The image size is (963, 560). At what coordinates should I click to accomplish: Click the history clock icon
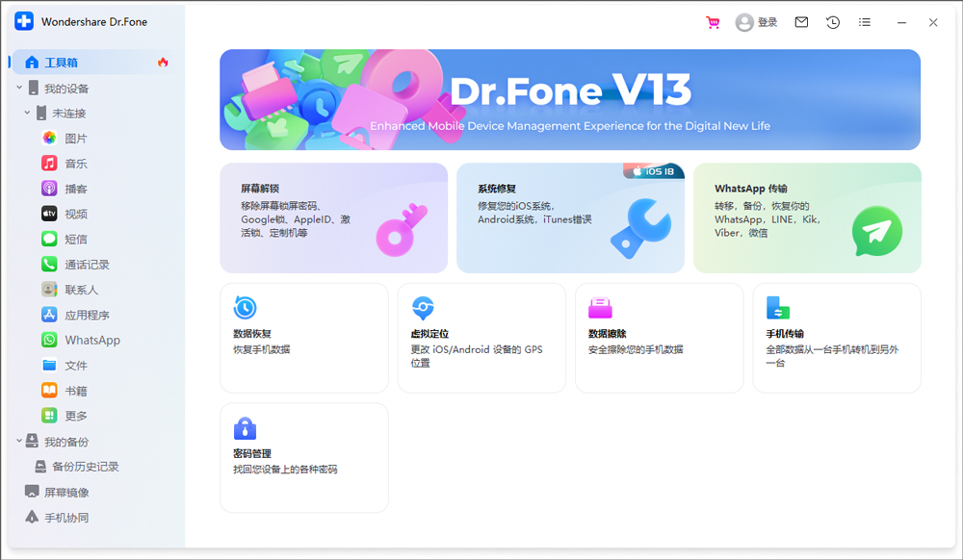click(832, 21)
